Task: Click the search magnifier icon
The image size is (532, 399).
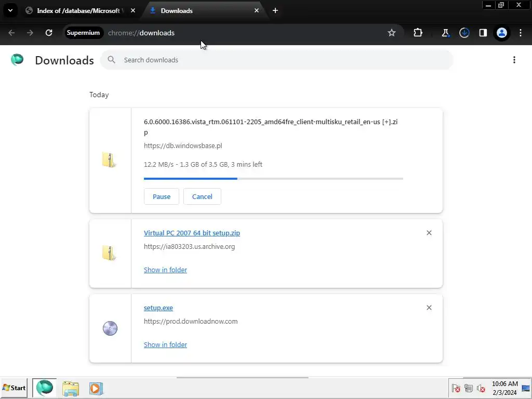Action: tap(111, 60)
